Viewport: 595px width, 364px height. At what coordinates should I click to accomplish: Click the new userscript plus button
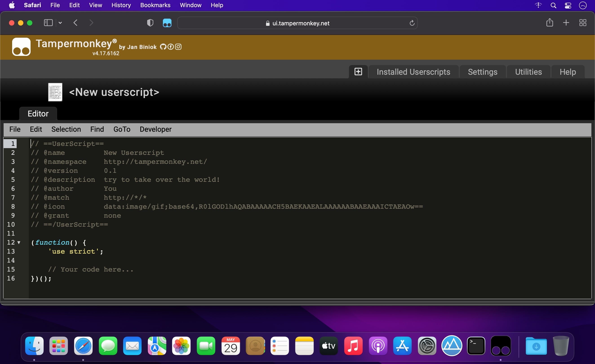tap(358, 71)
